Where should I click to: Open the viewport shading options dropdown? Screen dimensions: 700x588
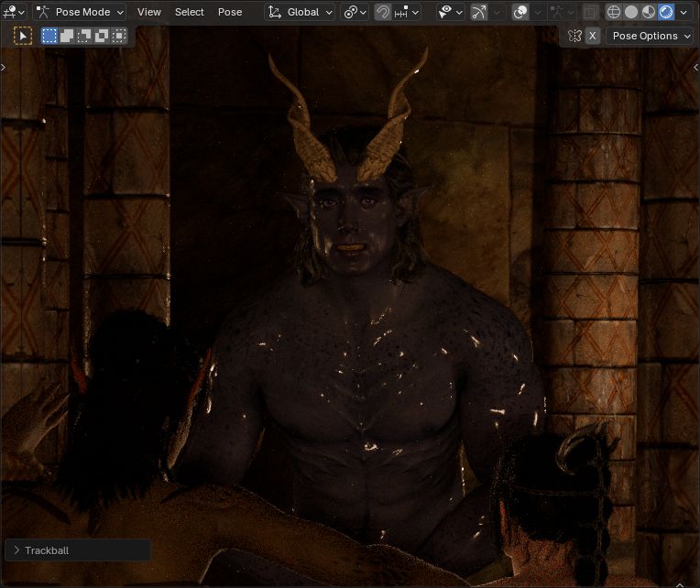pos(684,12)
